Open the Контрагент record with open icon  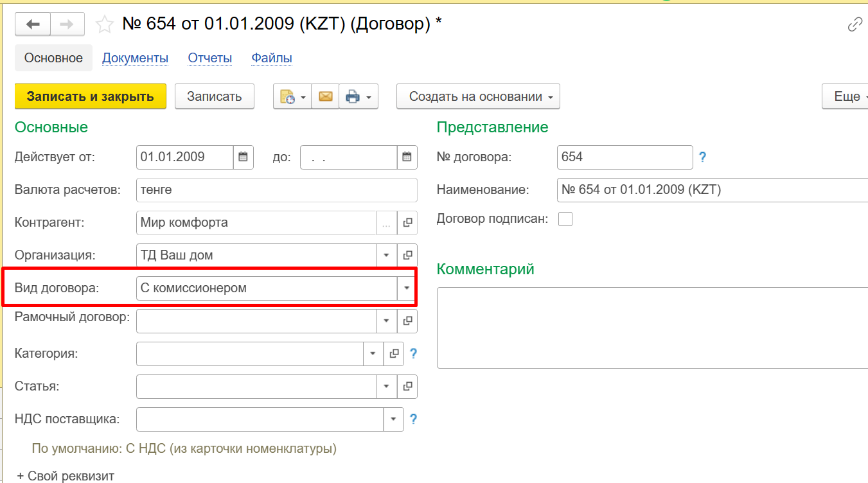407,223
